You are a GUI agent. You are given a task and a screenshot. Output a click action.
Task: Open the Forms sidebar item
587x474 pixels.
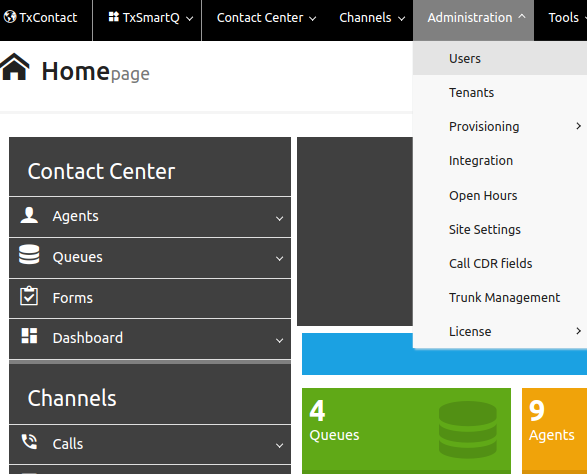click(x=150, y=298)
